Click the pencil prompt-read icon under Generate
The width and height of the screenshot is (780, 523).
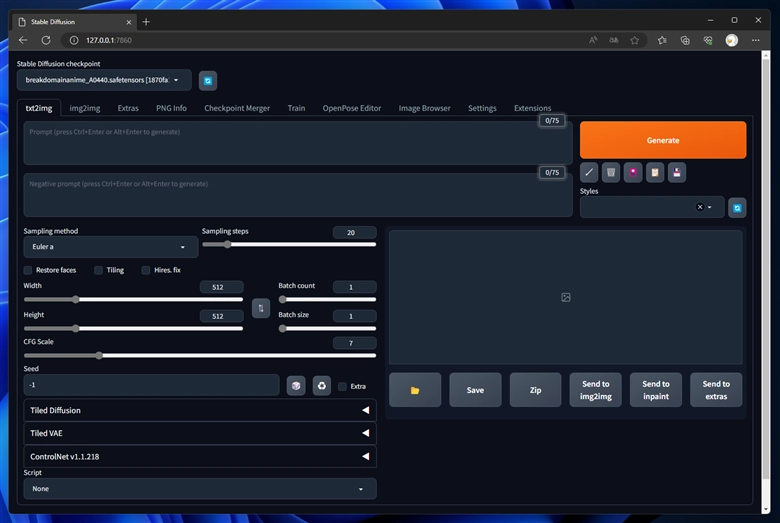589,173
